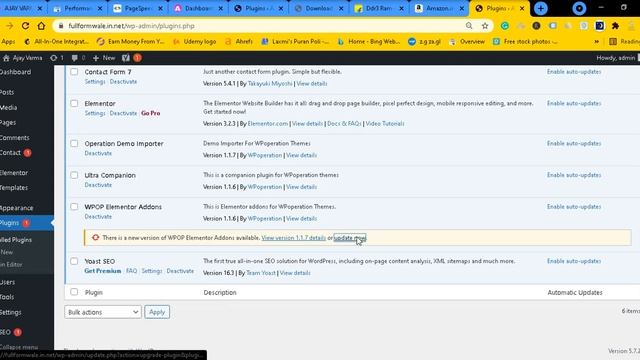Close the Dashboard browser tab

pyautogui.click(x=221, y=8)
